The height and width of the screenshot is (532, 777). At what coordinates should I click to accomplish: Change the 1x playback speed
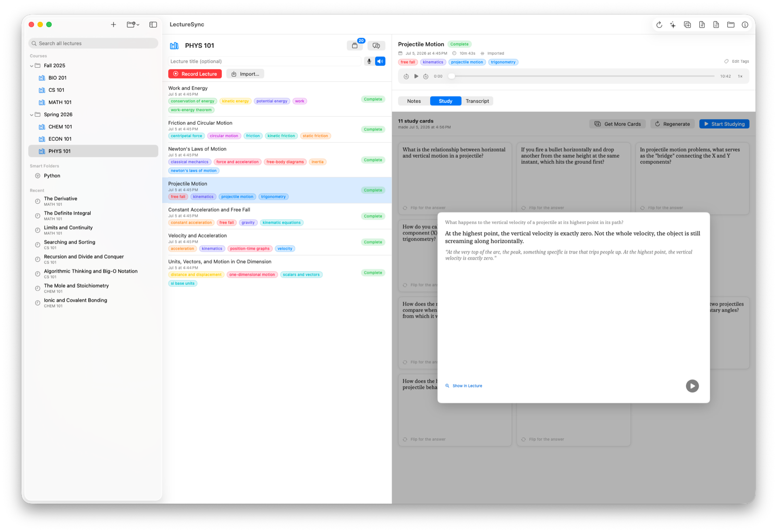(x=740, y=76)
